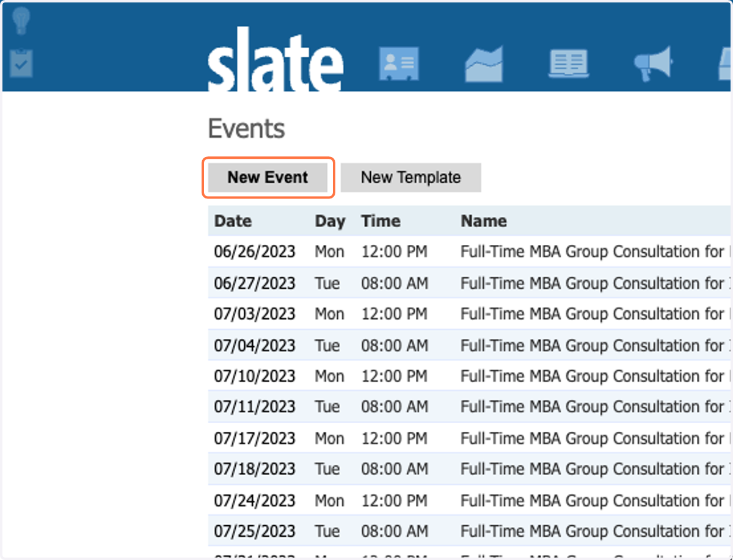Click the Tue day cell for 06/27/2023
This screenshot has width=733, height=560.
pyautogui.click(x=327, y=283)
